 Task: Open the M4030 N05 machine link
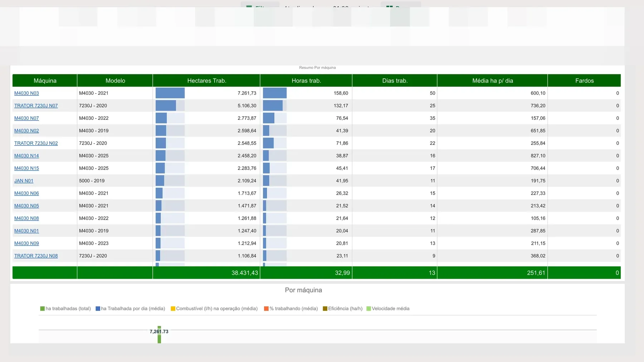26,206
